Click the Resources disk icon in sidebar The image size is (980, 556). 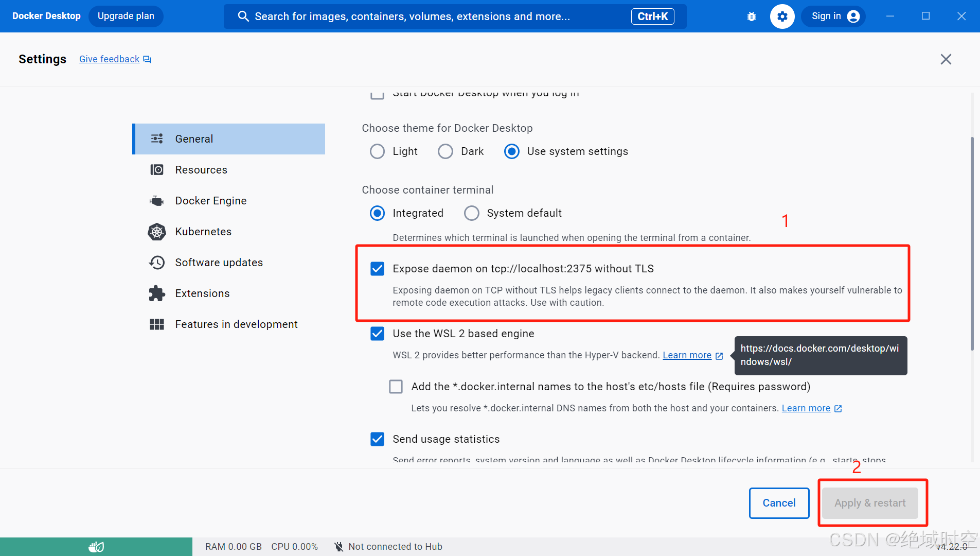[x=157, y=170]
